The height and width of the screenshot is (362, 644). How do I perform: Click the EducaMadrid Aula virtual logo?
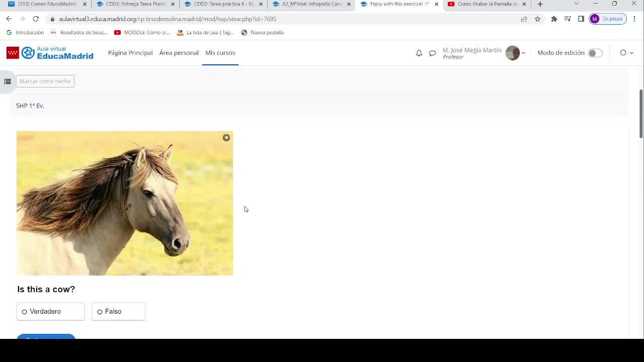pyautogui.click(x=50, y=53)
